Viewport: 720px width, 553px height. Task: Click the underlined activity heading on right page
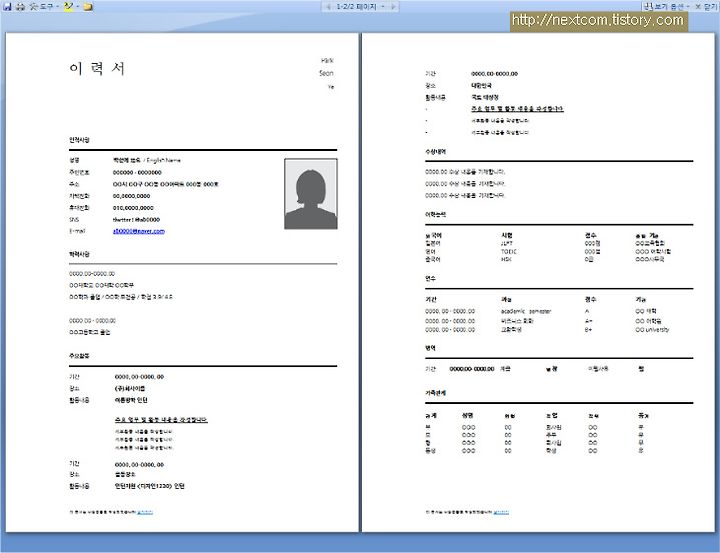coord(518,109)
